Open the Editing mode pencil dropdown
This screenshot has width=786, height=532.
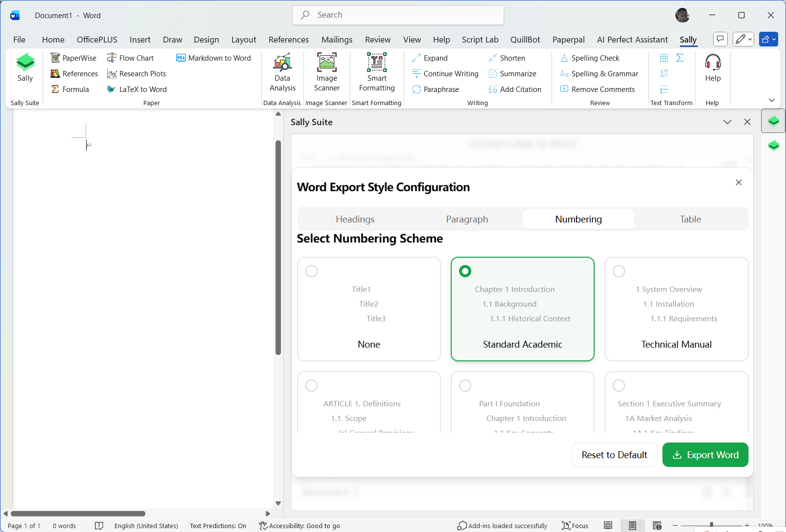[x=743, y=39]
